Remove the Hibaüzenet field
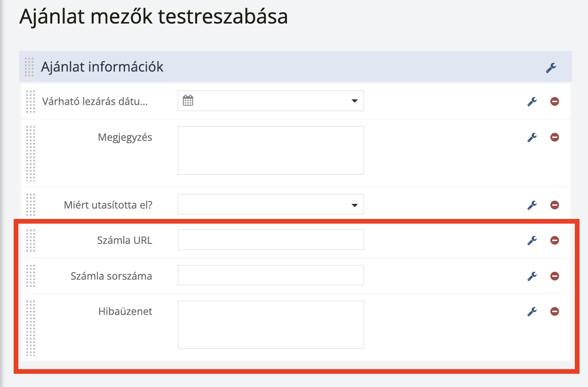Screen dimensions: 588x387 pyautogui.click(x=555, y=311)
